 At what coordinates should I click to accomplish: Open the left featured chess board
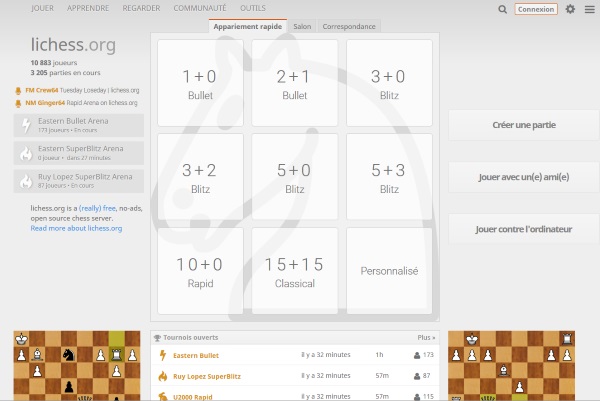tap(77, 366)
